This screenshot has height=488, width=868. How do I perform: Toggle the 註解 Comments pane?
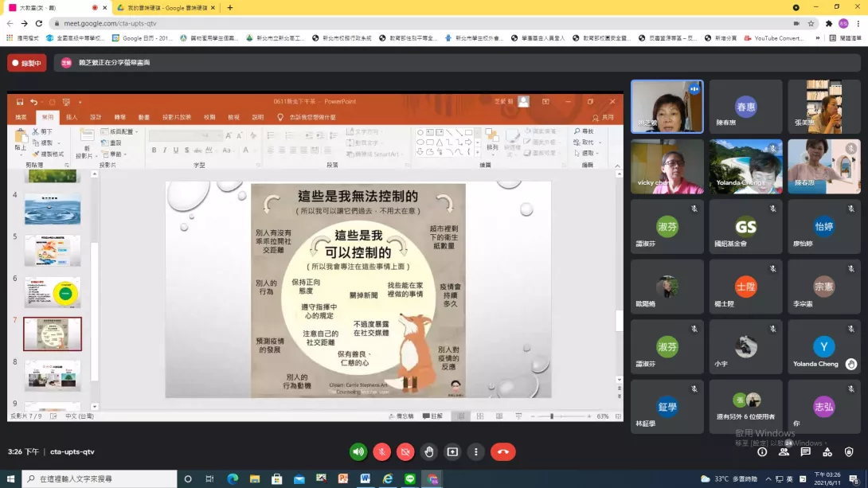(432, 416)
